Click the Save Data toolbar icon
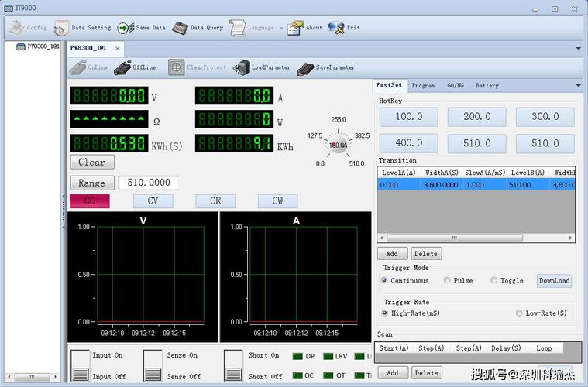This screenshot has height=387, width=588. [126, 28]
